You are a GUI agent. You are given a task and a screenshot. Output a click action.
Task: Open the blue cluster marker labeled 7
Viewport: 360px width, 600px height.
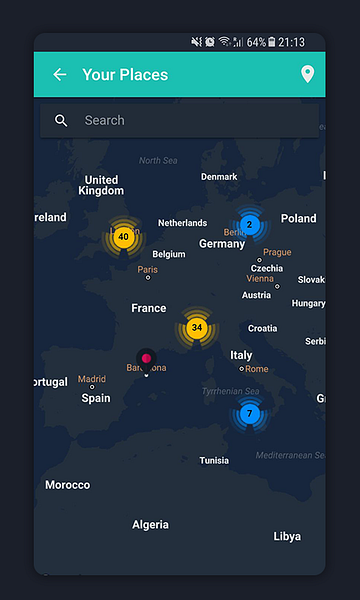[250, 413]
